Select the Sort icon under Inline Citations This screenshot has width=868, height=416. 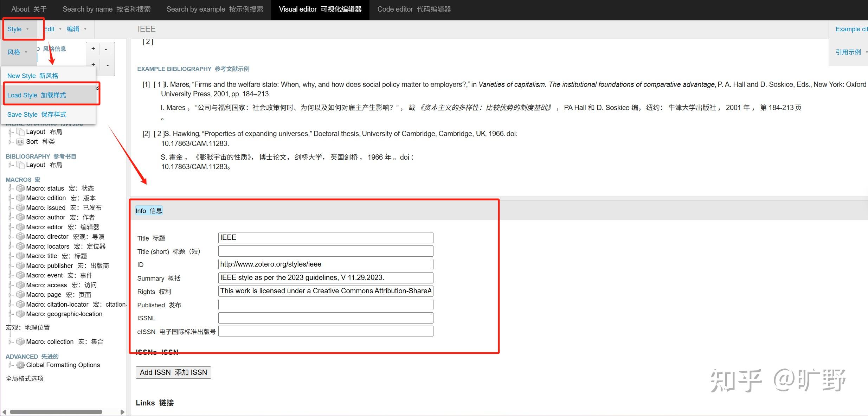pyautogui.click(x=20, y=142)
